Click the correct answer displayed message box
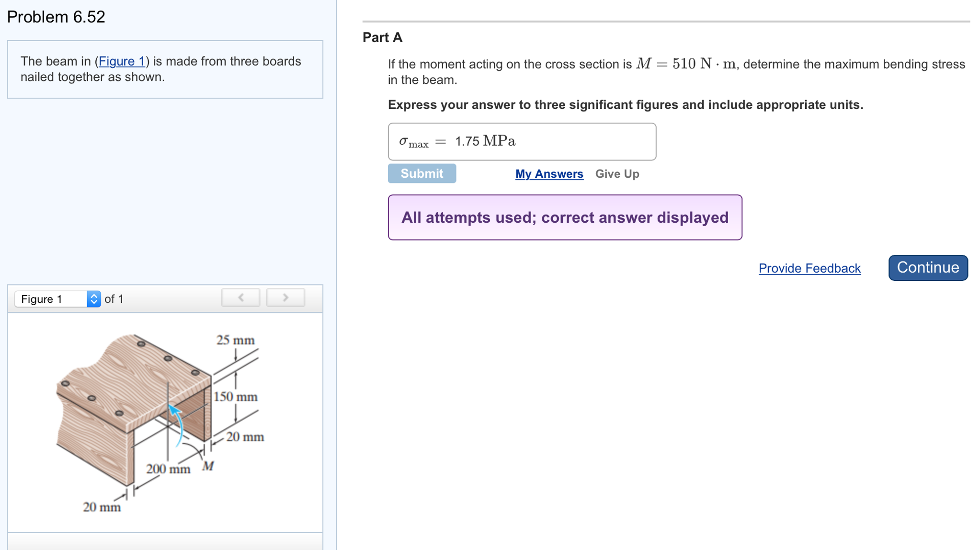980x550 pixels. (565, 218)
